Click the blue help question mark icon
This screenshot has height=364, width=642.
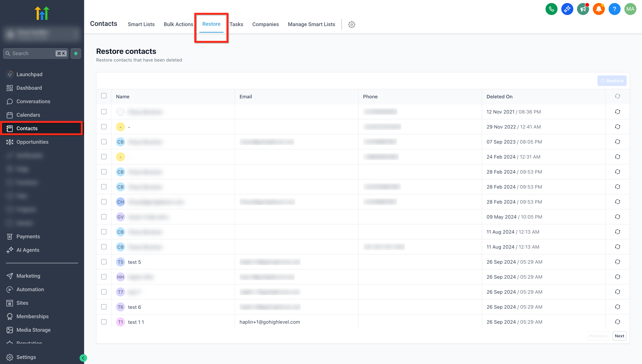[x=614, y=9]
